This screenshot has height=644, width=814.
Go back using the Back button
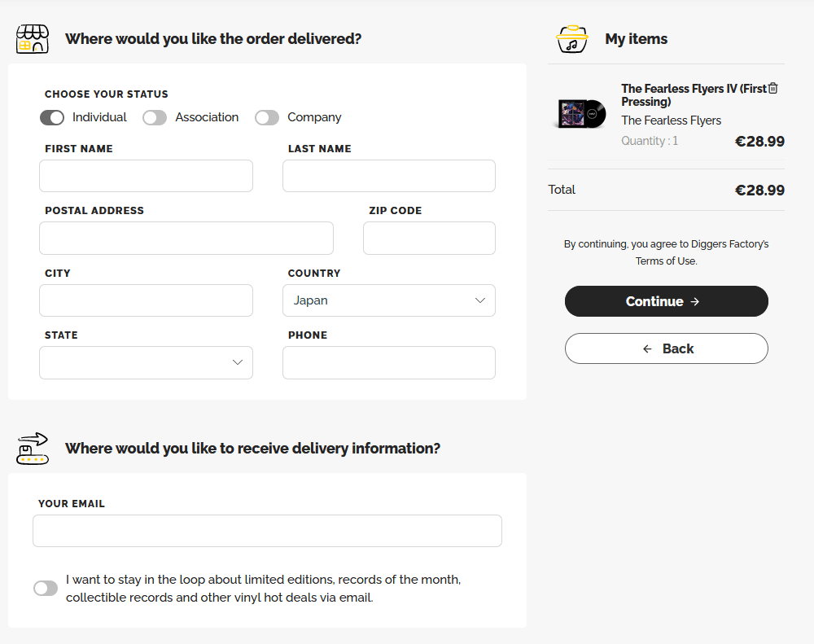coord(667,348)
